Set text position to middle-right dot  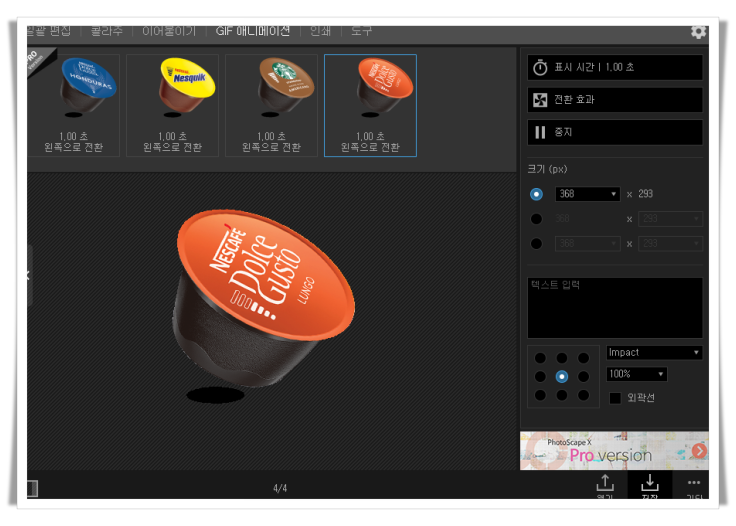583,376
